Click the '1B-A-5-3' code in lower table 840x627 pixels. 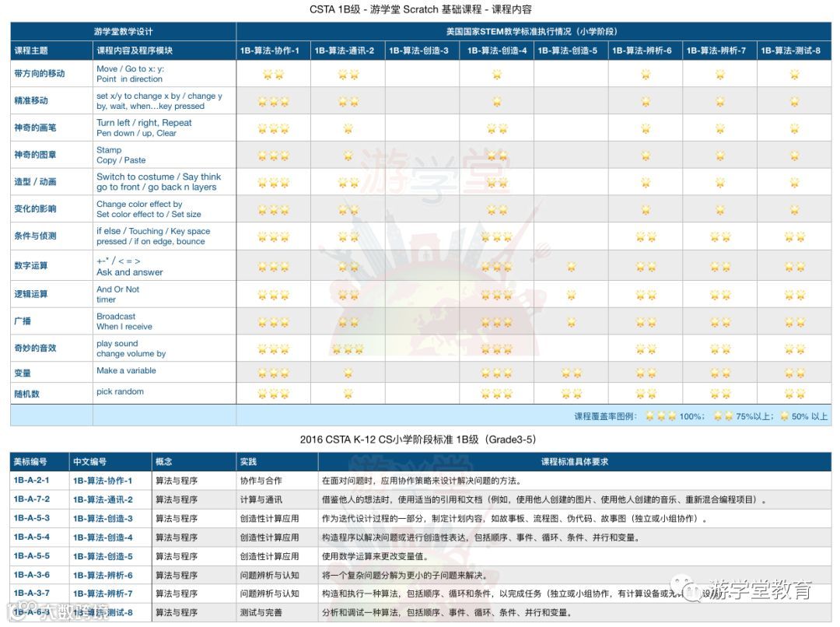click(32, 518)
